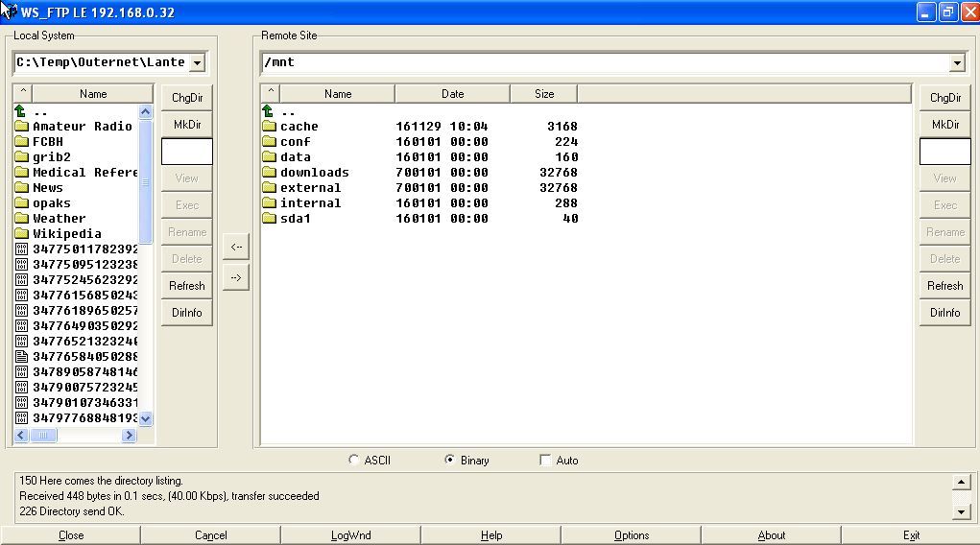
Task: Select the downloads folder icon on remote
Action: click(x=269, y=173)
